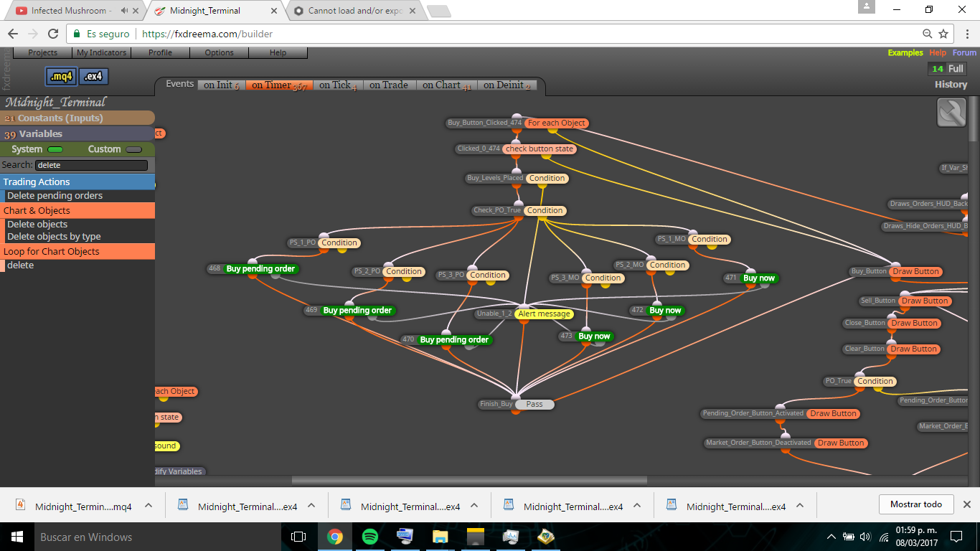The height and width of the screenshot is (551, 980).
Task: Switch to on Tick events tab
Action: [337, 85]
